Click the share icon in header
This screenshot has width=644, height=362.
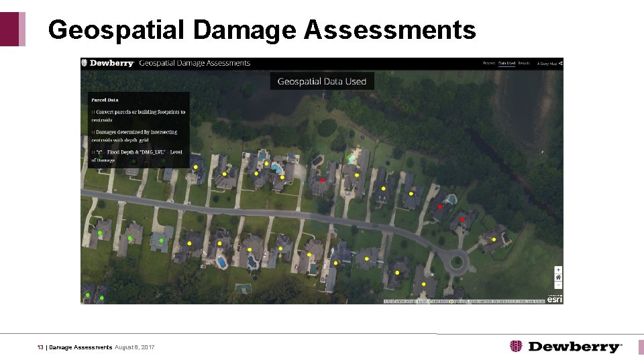(561, 63)
